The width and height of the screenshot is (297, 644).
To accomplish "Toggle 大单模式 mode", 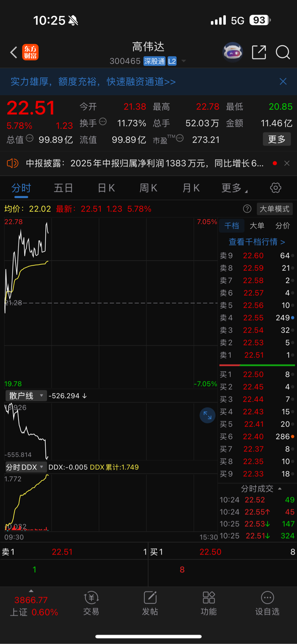I will [x=274, y=209].
